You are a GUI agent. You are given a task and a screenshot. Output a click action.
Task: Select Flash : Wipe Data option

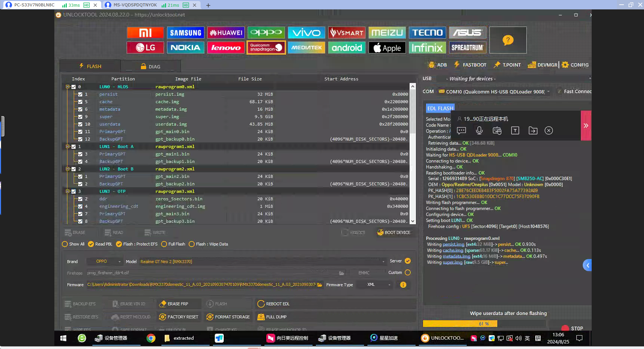coord(208,244)
